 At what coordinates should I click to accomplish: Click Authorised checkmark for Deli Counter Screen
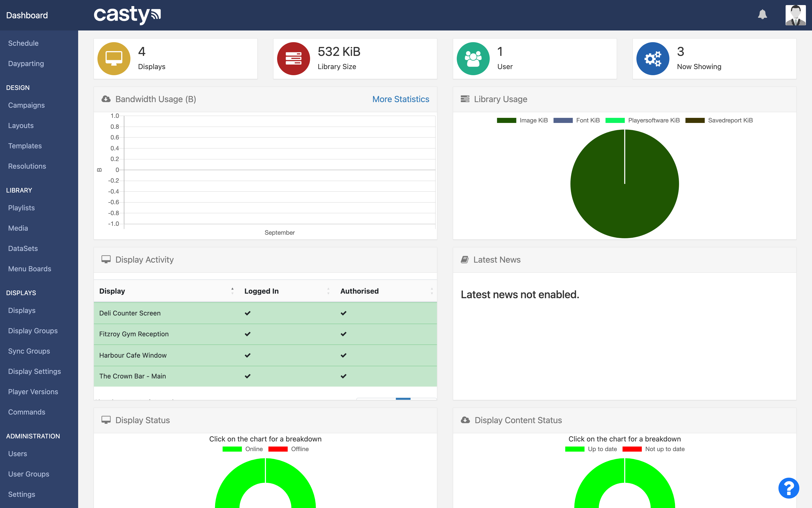(x=344, y=313)
